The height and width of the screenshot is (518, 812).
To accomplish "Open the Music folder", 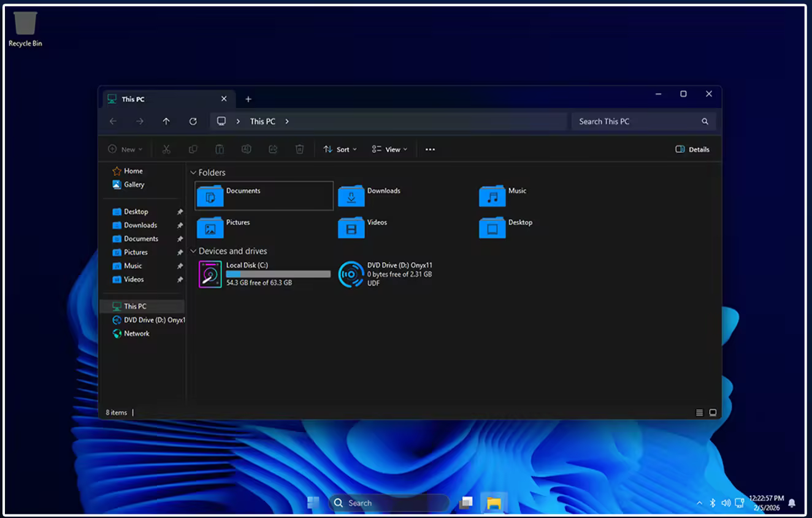I will (x=492, y=196).
